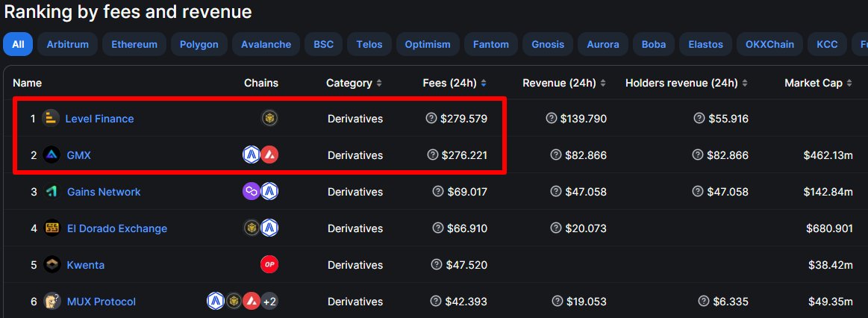Open MUX Protocol page

pyautogui.click(x=101, y=302)
